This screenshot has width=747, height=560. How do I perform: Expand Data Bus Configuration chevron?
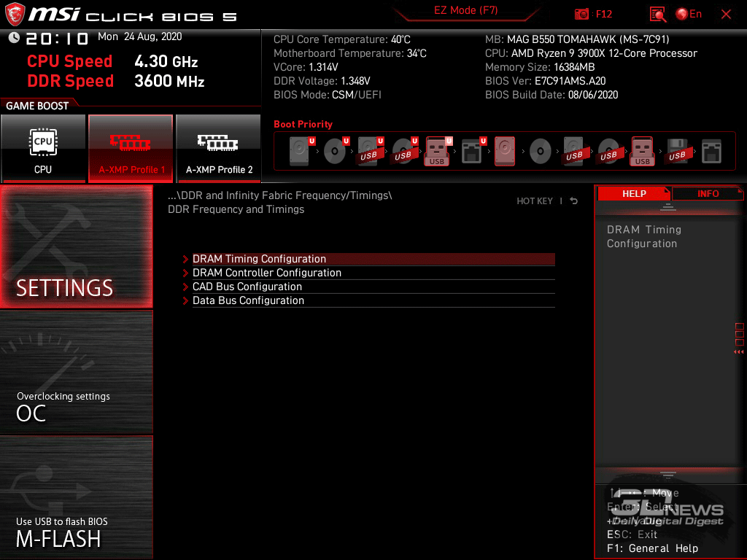click(186, 300)
